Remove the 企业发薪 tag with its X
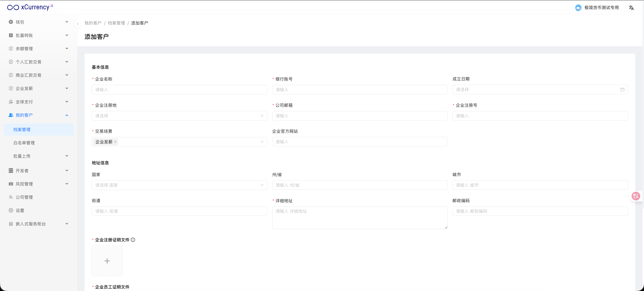Screen dimensions: 644x291 pos(115,142)
